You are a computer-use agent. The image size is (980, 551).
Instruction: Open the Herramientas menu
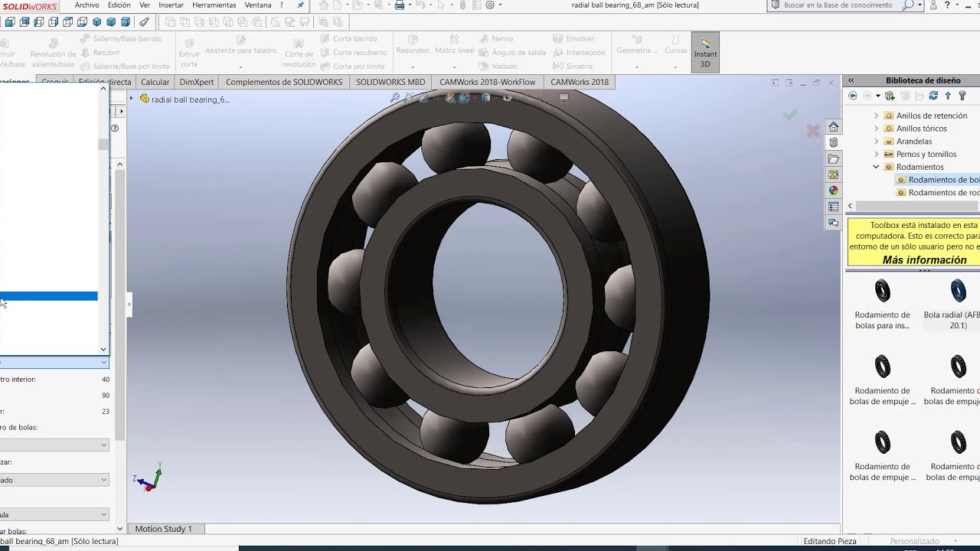coord(214,5)
